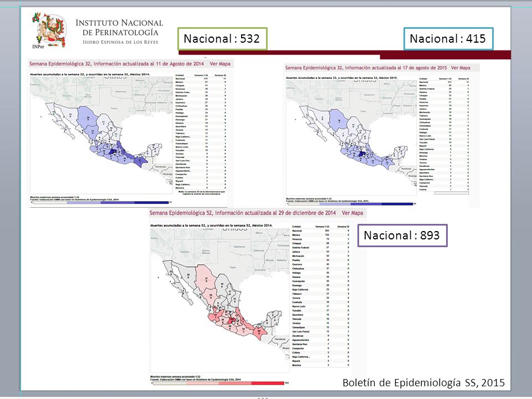Click 'Fuente: Elaboración OMM' line below week 52 map

[196, 379]
